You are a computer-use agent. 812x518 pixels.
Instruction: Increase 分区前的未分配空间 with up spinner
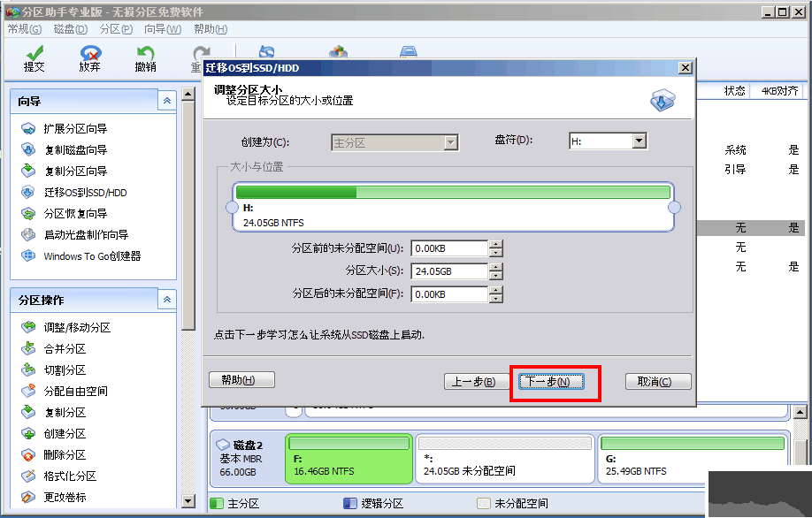[x=496, y=245]
